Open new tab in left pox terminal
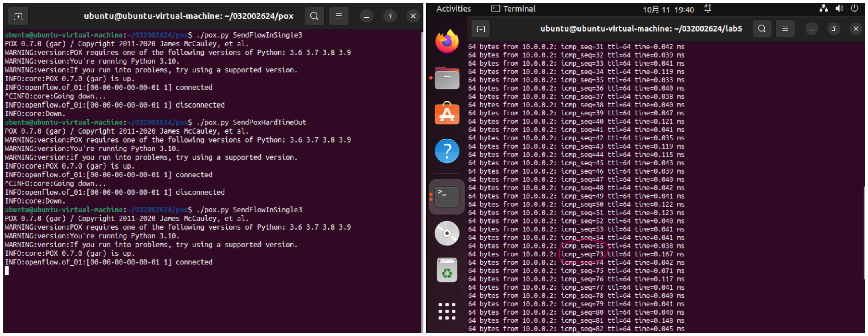868x336 pixels. 18,16
